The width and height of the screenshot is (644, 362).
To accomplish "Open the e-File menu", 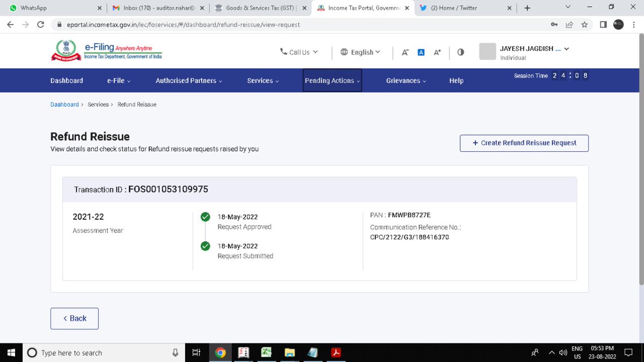I will pos(119,80).
